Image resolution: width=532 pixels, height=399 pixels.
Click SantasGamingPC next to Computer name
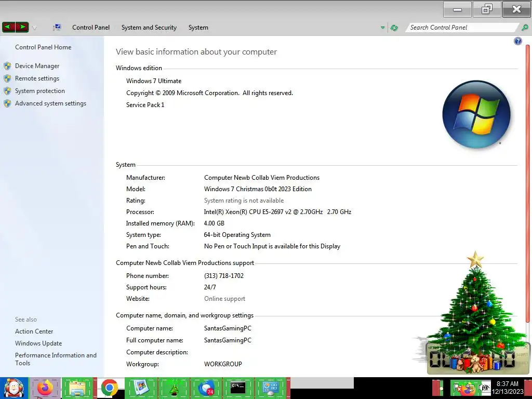pos(228,328)
